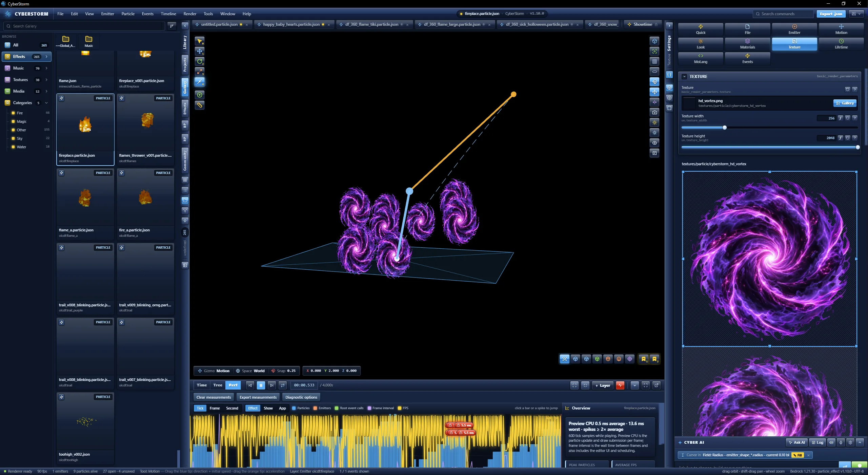This screenshot has width=868, height=475.
Task: Click Export measurements button
Action: 258,397
